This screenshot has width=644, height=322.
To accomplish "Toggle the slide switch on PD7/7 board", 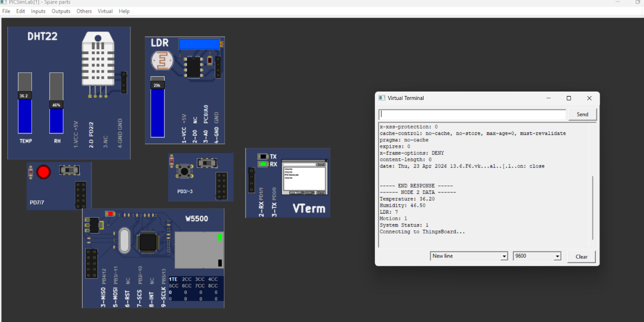I will coord(70,170).
